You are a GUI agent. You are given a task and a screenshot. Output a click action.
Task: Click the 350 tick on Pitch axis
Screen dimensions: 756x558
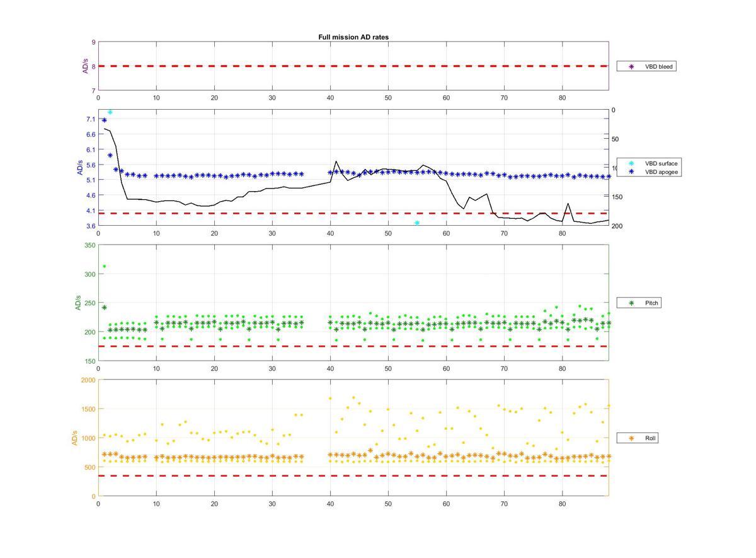[x=89, y=245]
